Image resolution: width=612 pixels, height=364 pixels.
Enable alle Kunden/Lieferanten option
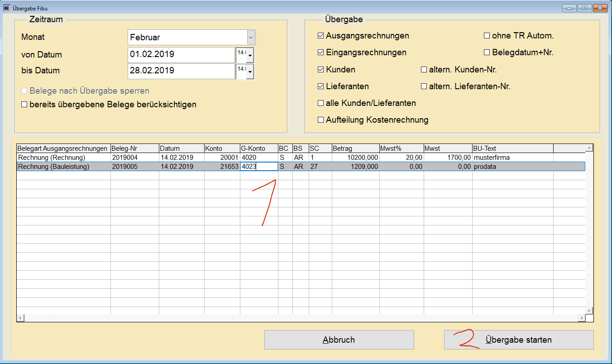coord(321,103)
